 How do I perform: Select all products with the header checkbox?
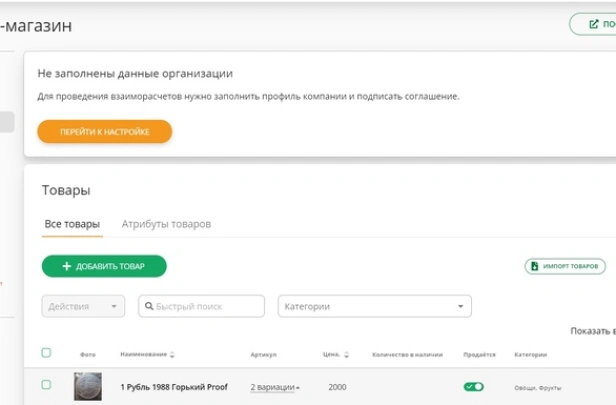coord(46,353)
